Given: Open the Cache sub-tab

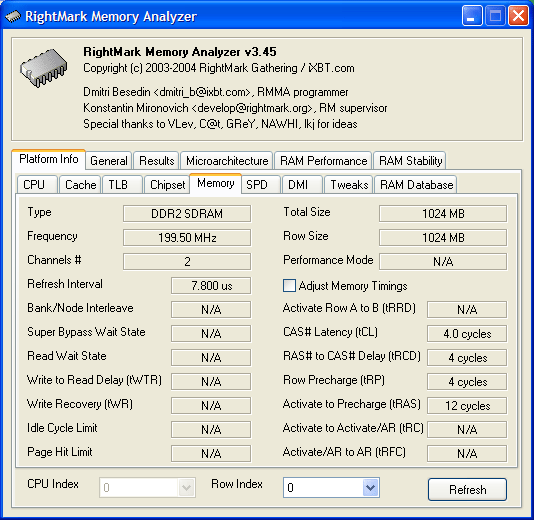Looking at the screenshot, I should point(80,185).
